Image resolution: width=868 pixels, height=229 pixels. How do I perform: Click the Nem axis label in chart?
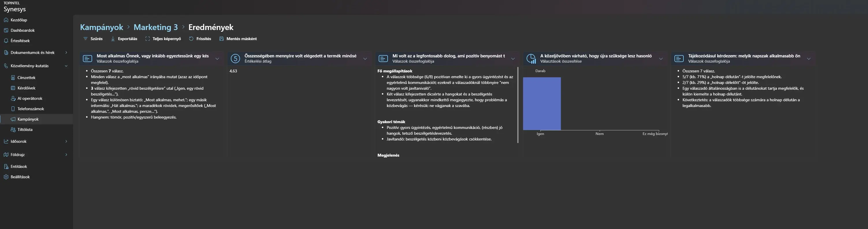599,134
